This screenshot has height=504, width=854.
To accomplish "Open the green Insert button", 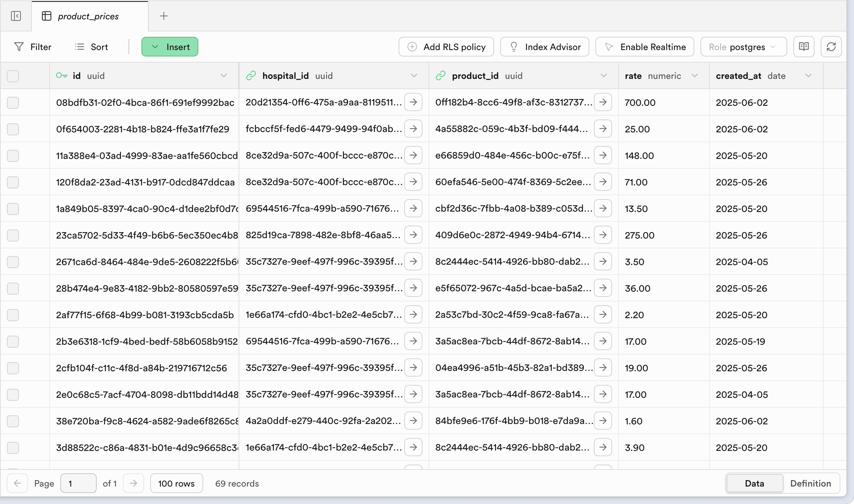I will pyautogui.click(x=170, y=47).
